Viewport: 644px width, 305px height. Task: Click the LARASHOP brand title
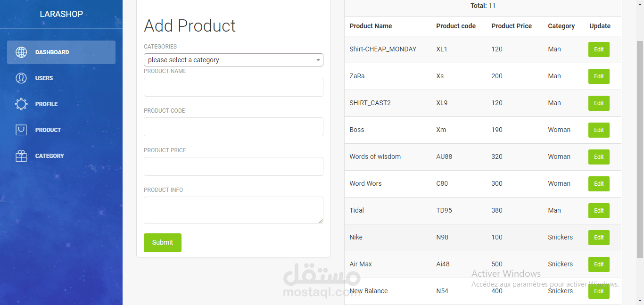pyautogui.click(x=61, y=14)
